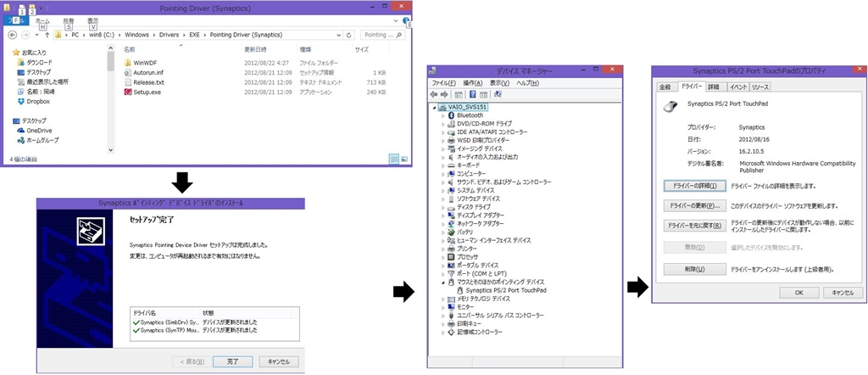The height and width of the screenshot is (375, 868).
Task: Sort files by サイズ column
Action: [361, 49]
